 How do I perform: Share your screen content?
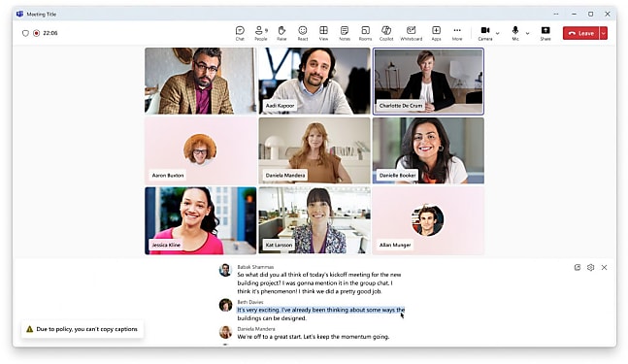[545, 33]
